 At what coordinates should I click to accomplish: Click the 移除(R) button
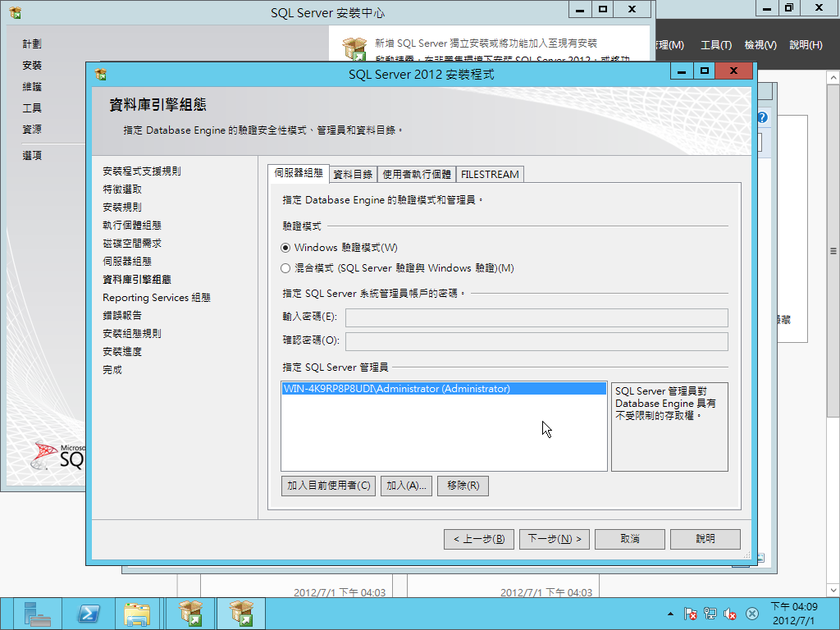[463, 486]
